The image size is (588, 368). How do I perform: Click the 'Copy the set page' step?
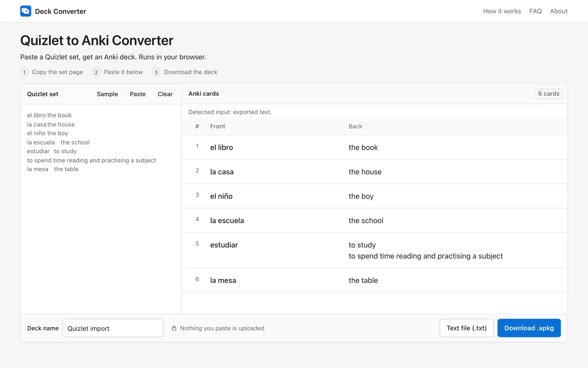coord(52,72)
